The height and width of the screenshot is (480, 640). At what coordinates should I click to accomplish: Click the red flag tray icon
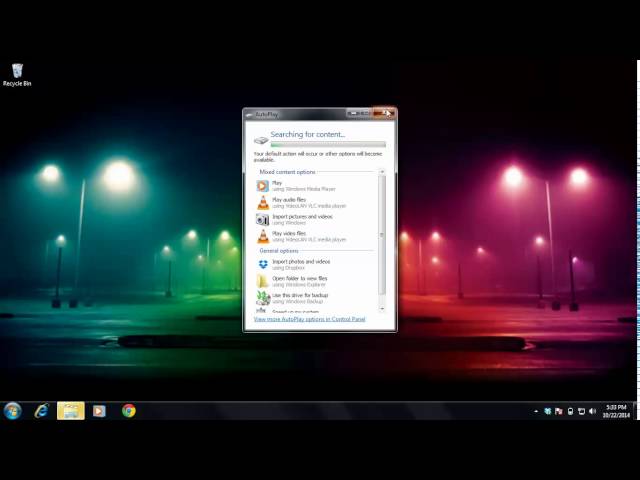pyautogui.click(x=559, y=411)
